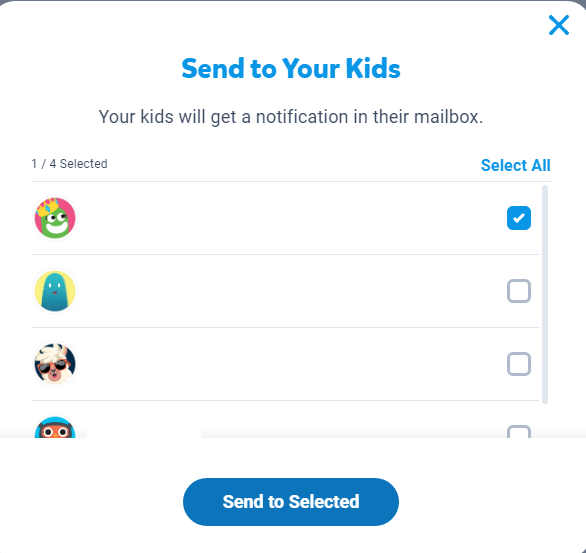Click the teal blob avatar on yellow background
586x553 pixels.
[55, 291]
